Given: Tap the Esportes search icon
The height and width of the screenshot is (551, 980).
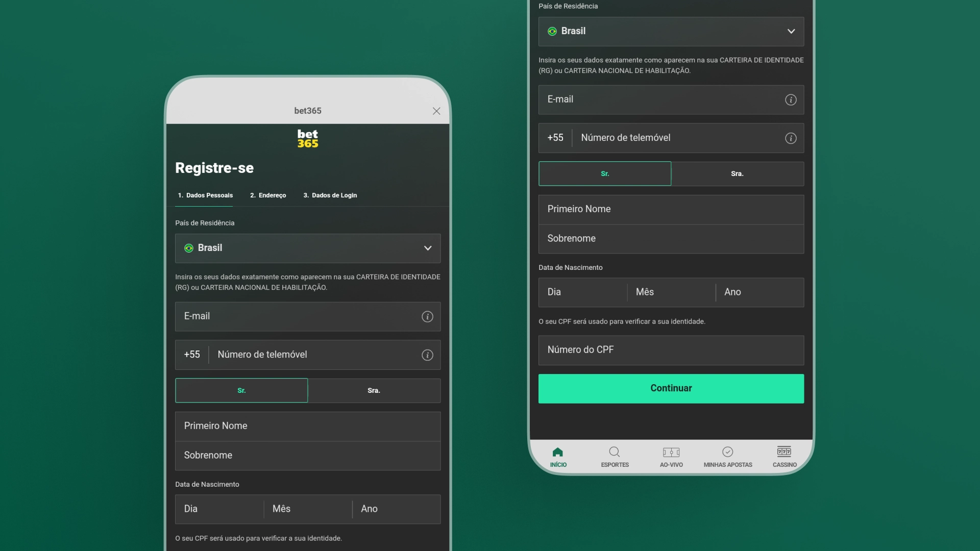Looking at the screenshot, I should (615, 452).
